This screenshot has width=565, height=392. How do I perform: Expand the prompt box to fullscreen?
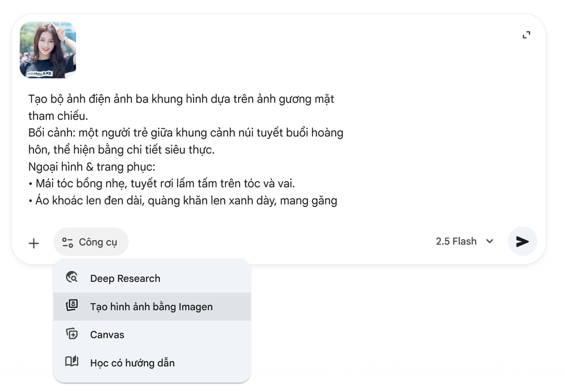[526, 36]
